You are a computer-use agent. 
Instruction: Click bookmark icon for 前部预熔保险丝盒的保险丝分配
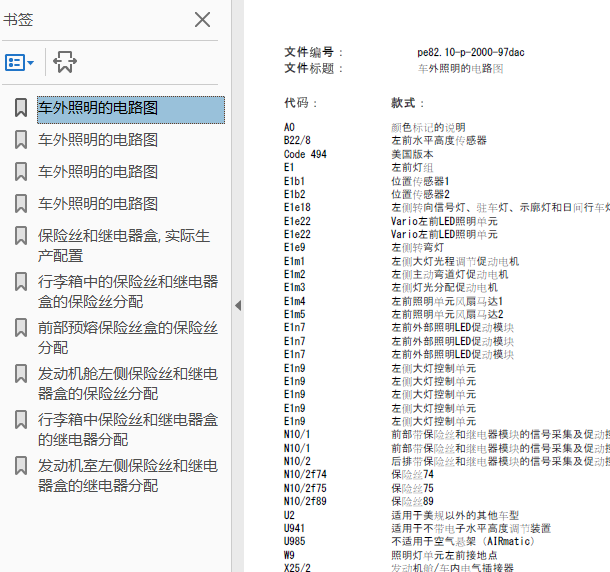click(x=21, y=328)
